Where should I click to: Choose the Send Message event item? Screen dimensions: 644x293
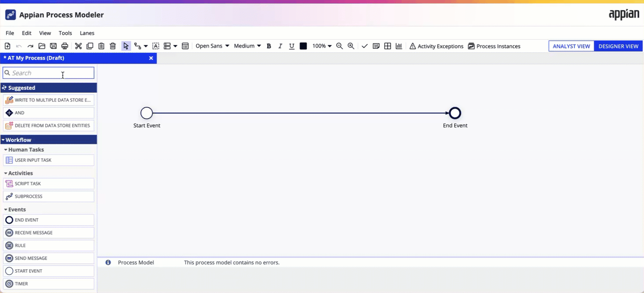[48, 258]
